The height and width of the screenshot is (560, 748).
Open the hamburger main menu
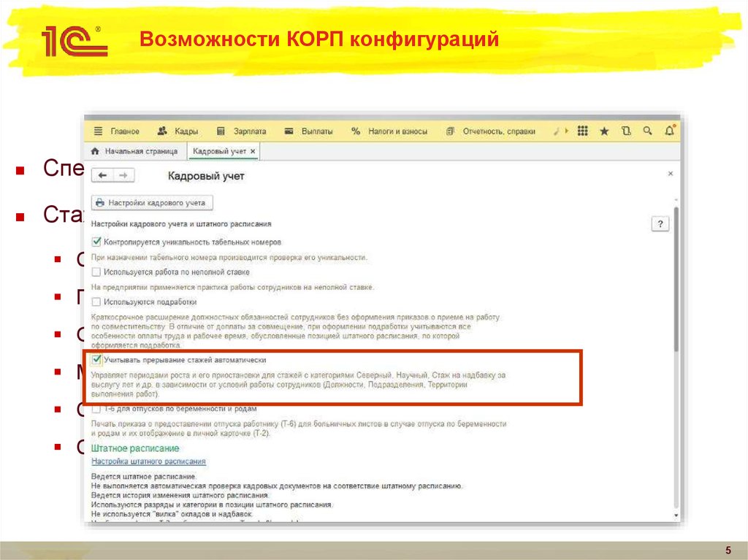pyautogui.click(x=97, y=131)
